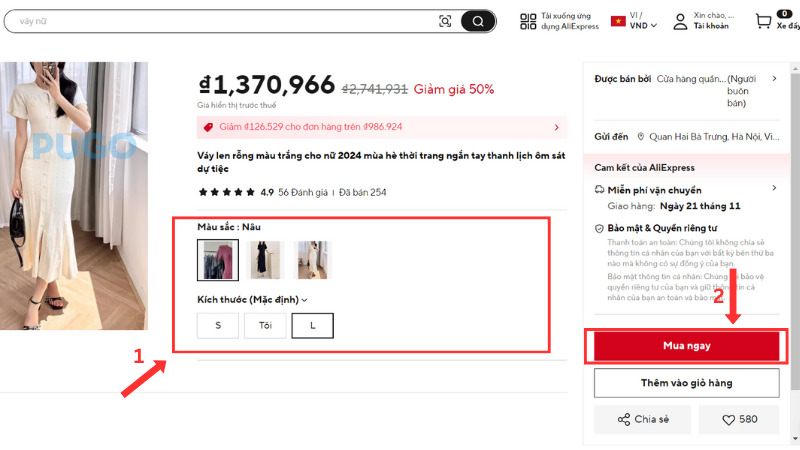This screenshot has height=450, width=800.
Task: Click the magnifier search button
Action: (478, 21)
